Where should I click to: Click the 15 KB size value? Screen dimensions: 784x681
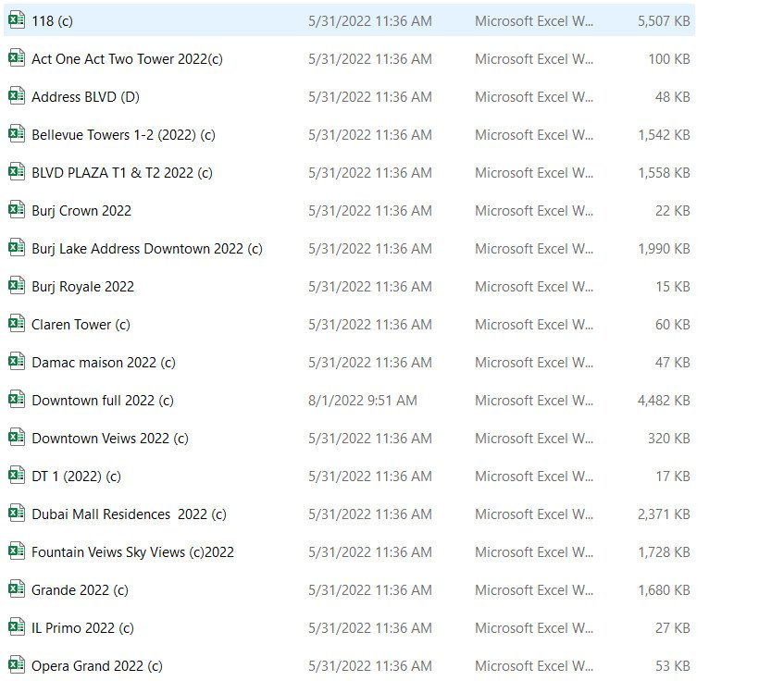pyautogui.click(x=673, y=287)
